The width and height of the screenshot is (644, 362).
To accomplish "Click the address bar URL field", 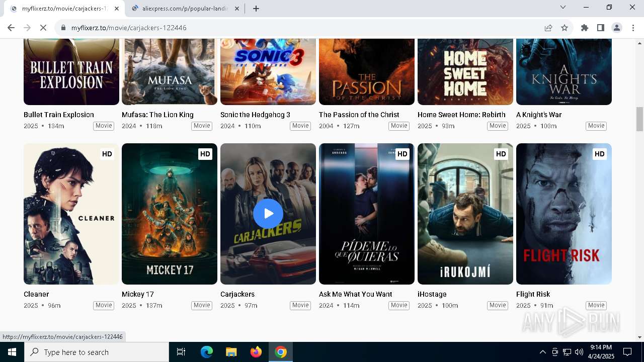I will click(302, 28).
